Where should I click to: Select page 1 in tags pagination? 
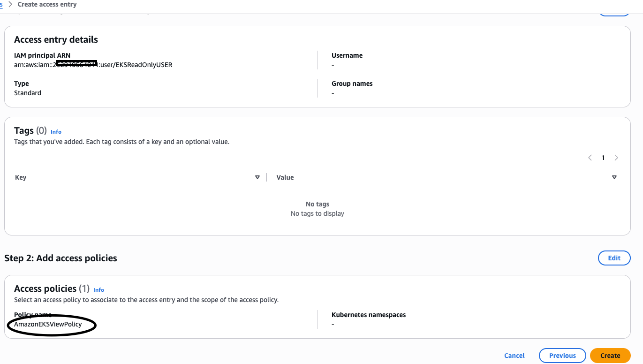pyautogui.click(x=603, y=158)
